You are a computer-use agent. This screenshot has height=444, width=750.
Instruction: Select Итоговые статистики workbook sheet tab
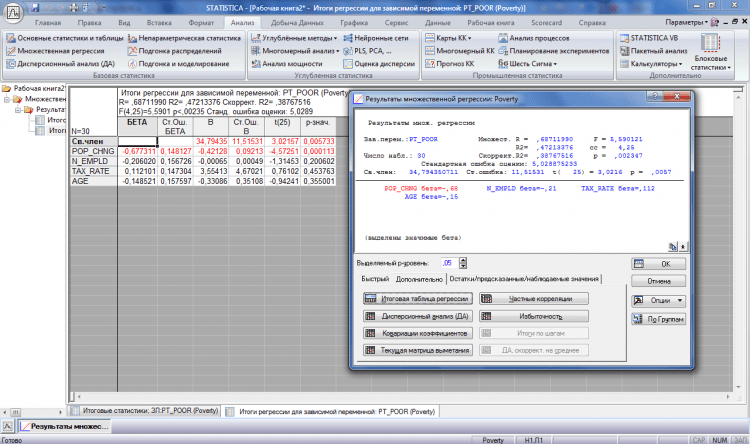tap(145, 411)
